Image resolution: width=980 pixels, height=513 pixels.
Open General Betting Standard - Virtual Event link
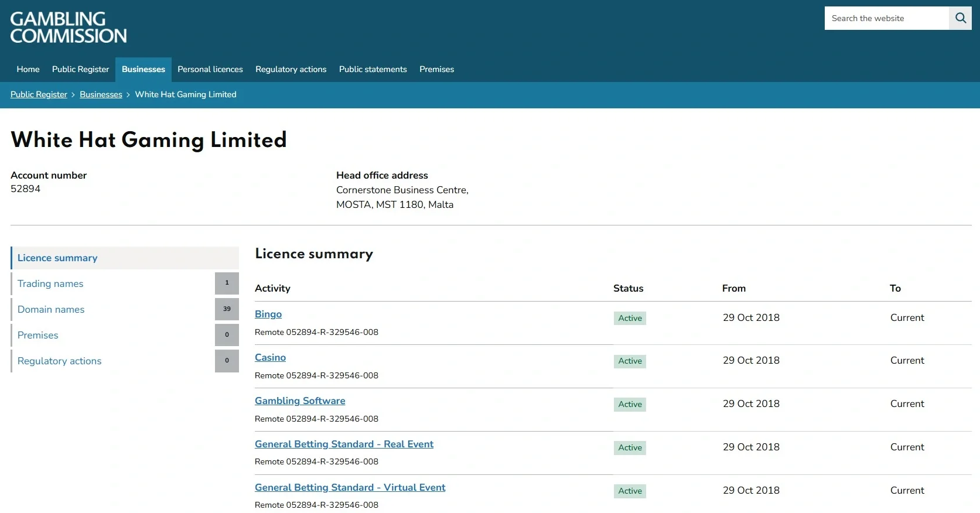click(x=350, y=487)
